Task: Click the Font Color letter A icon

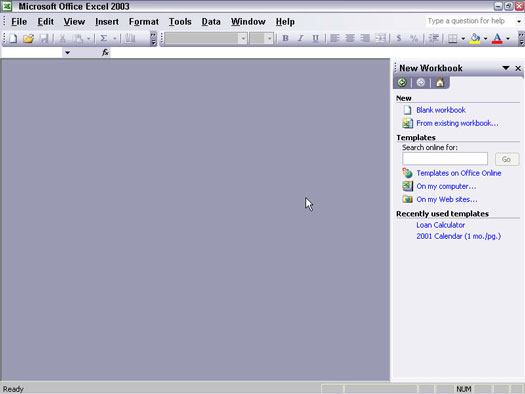Action: 497,38
